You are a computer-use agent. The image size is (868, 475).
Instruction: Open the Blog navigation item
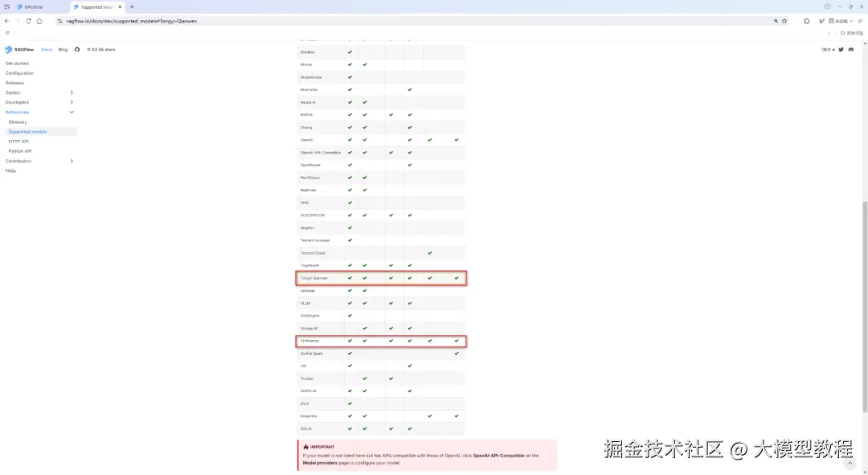63,49
